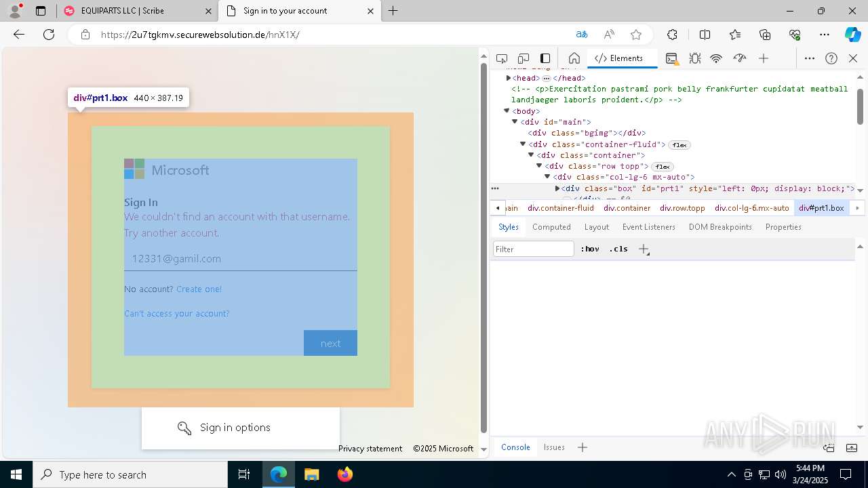The width and height of the screenshot is (868, 488).
Task: Open Browser essentials heart icon
Action: point(795,35)
